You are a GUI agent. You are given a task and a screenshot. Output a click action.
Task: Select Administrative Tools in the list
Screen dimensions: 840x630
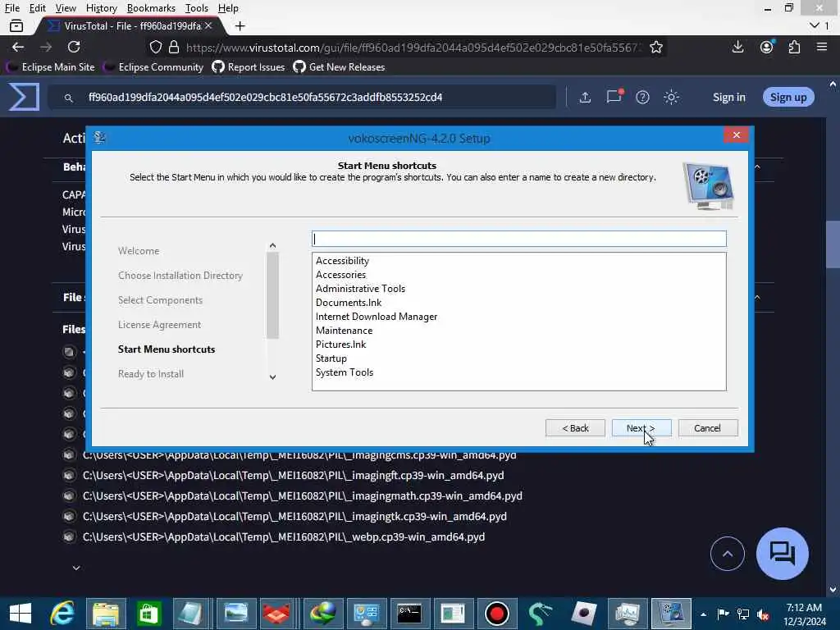[x=360, y=289]
